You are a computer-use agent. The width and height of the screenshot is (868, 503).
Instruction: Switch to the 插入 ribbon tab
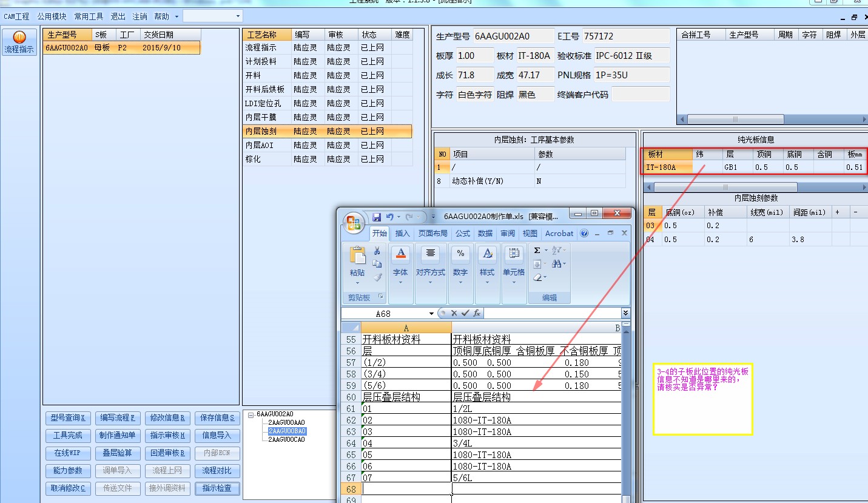[x=403, y=234]
